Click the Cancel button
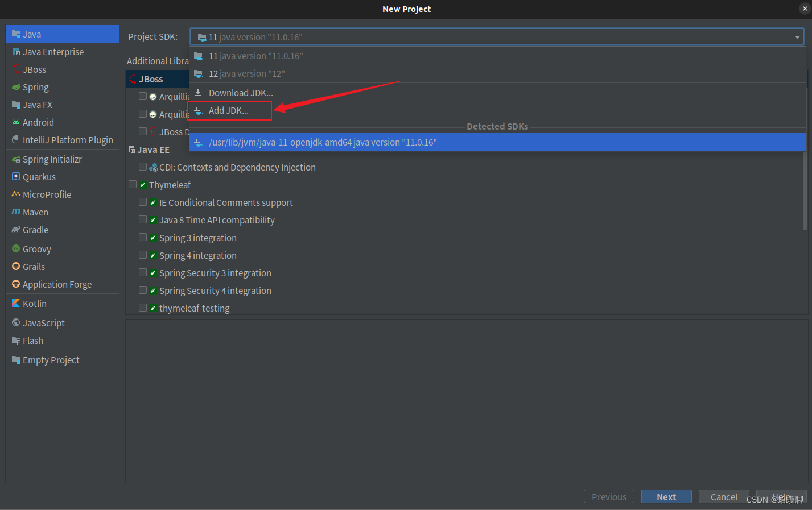Image resolution: width=812 pixels, height=510 pixels. click(x=724, y=497)
